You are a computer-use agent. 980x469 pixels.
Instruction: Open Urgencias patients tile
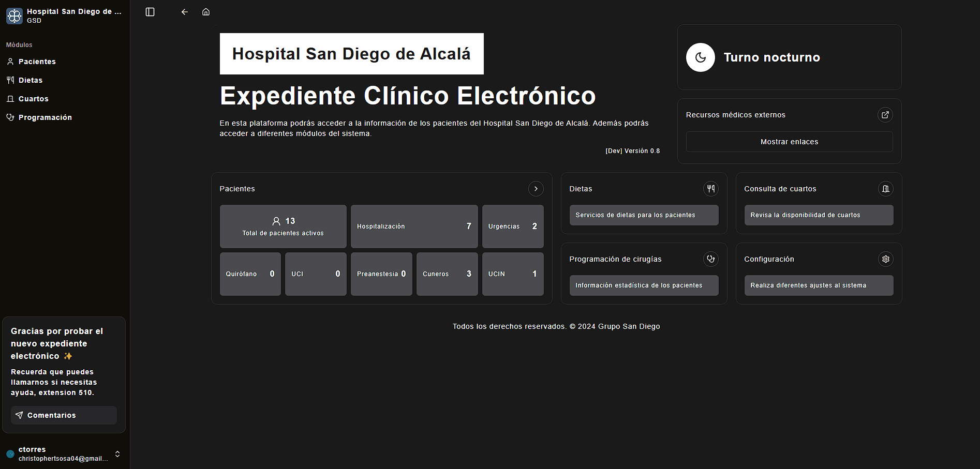coord(513,226)
